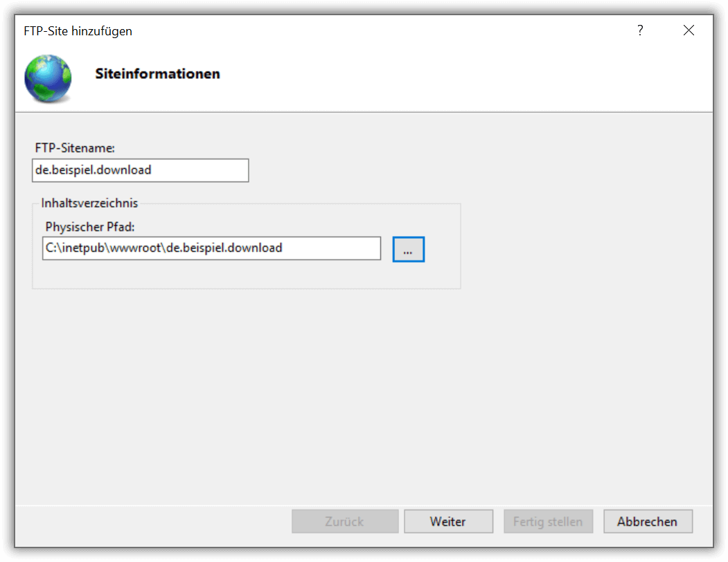Place cursor on inetpub in the path field
Viewport: 728px width, 562px height.
tap(83, 248)
